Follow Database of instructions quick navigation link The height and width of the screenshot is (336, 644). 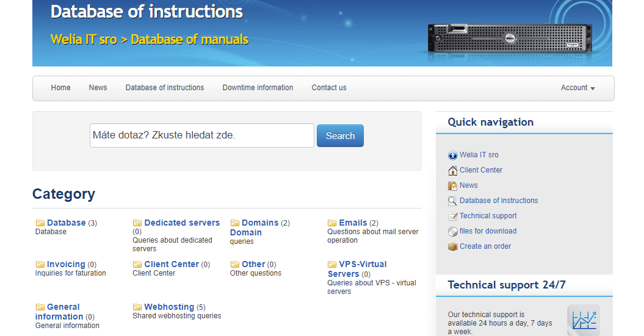[499, 201]
